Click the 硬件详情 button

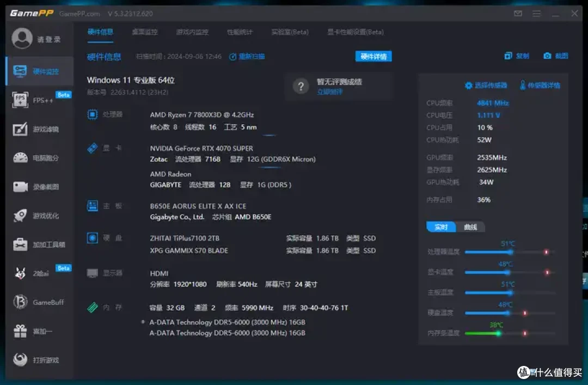tap(373, 56)
